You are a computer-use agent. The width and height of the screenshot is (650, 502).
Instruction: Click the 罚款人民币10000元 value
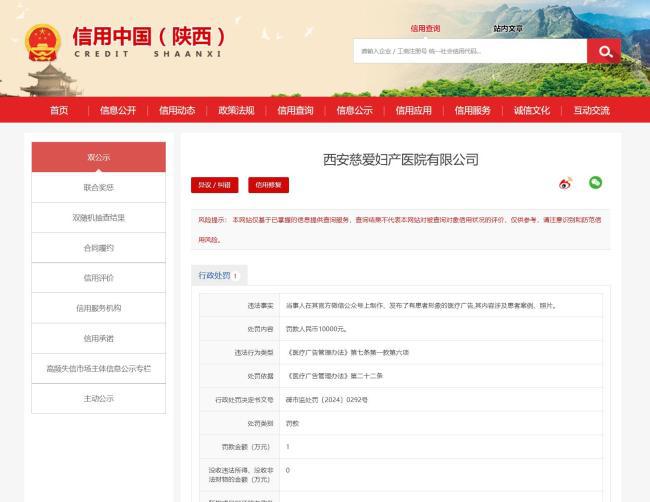coord(317,329)
